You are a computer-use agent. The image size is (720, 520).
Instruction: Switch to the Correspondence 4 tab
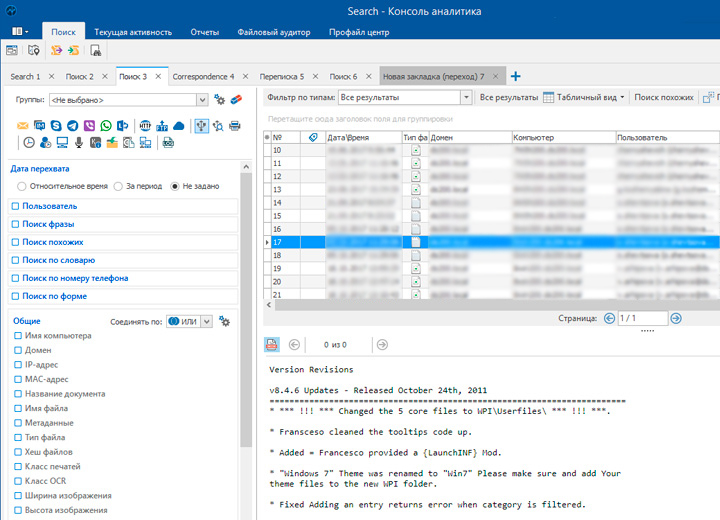203,77
